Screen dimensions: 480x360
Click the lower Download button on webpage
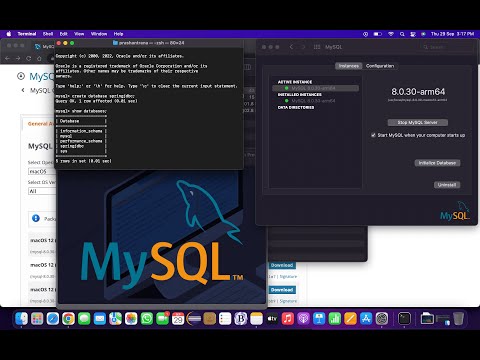282,290
